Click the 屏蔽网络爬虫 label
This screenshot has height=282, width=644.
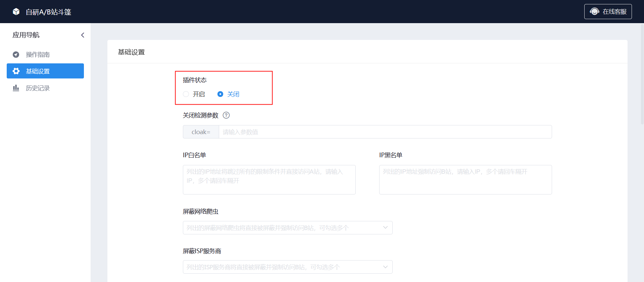tap(201, 212)
